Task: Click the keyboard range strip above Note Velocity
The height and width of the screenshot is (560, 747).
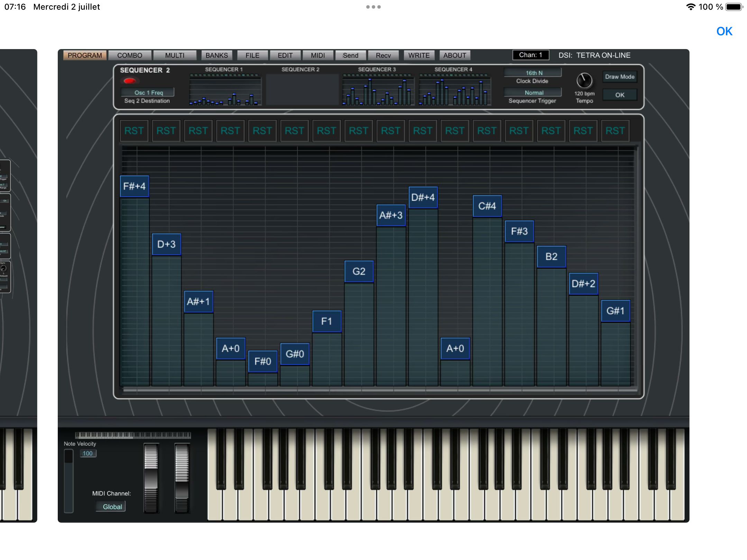Action: pos(133,435)
